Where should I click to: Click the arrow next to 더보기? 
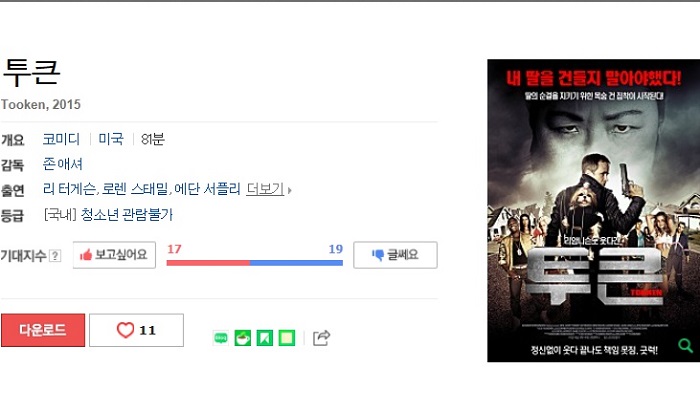(x=289, y=191)
